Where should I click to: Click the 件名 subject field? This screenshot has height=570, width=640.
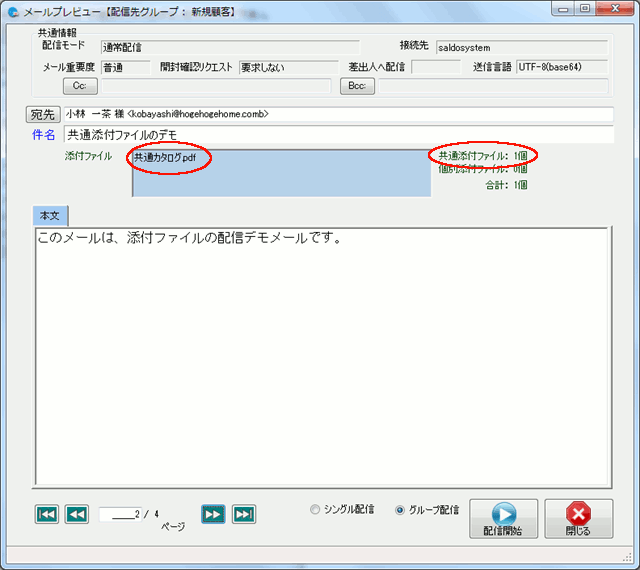point(338,134)
